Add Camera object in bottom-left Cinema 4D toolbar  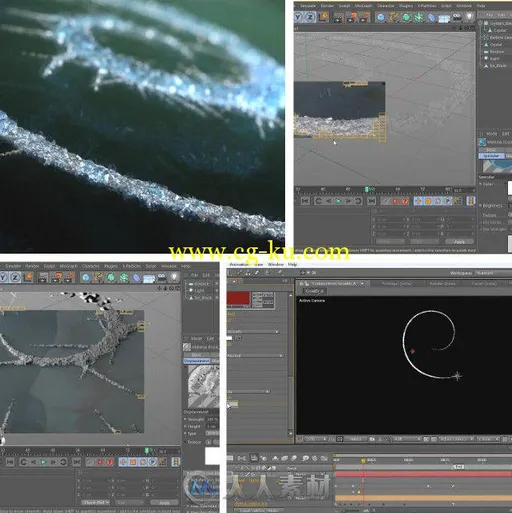162,277
